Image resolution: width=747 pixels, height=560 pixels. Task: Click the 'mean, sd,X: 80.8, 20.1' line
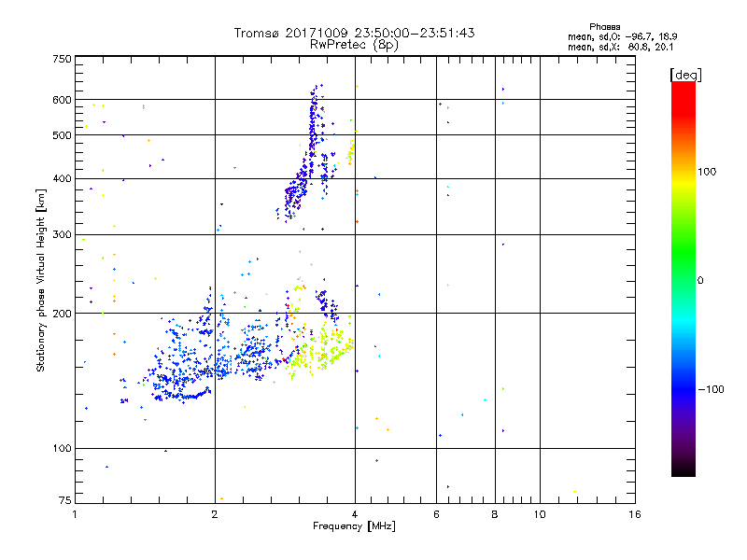tap(620, 48)
